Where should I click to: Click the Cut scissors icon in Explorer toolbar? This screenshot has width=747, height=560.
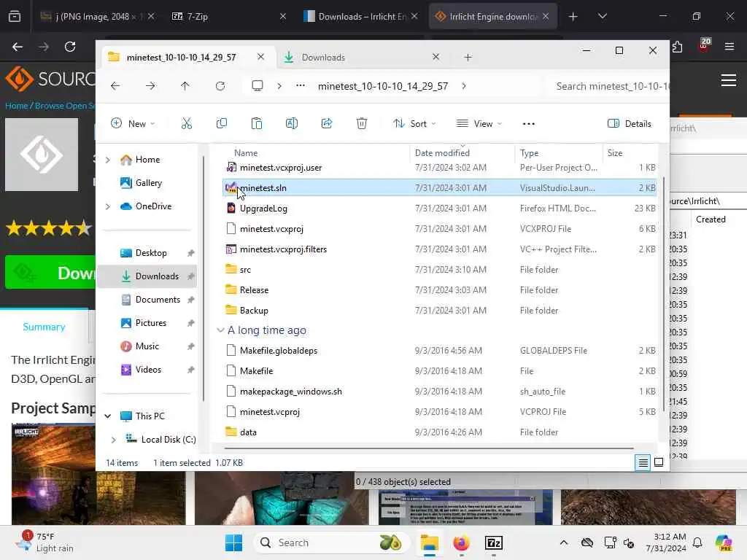point(186,124)
